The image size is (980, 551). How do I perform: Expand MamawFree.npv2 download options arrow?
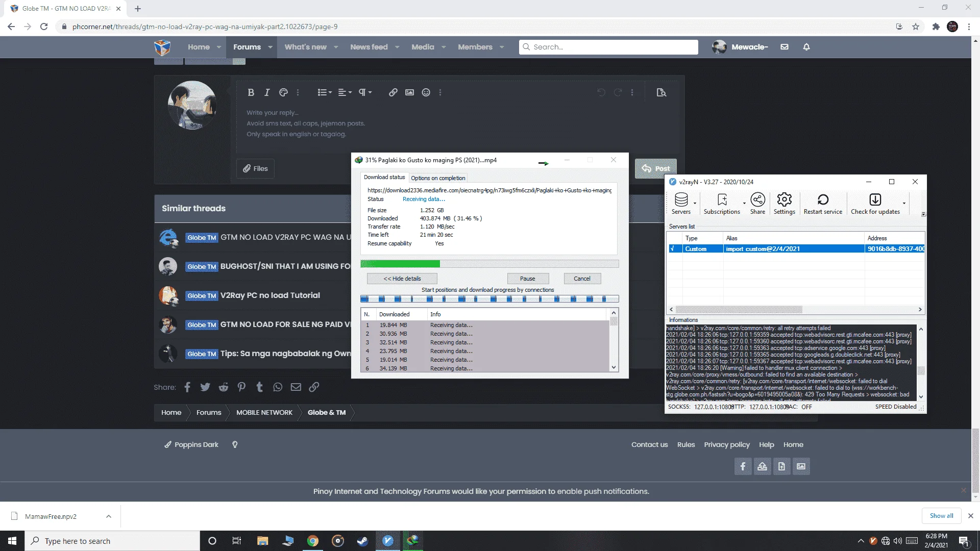click(109, 516)
